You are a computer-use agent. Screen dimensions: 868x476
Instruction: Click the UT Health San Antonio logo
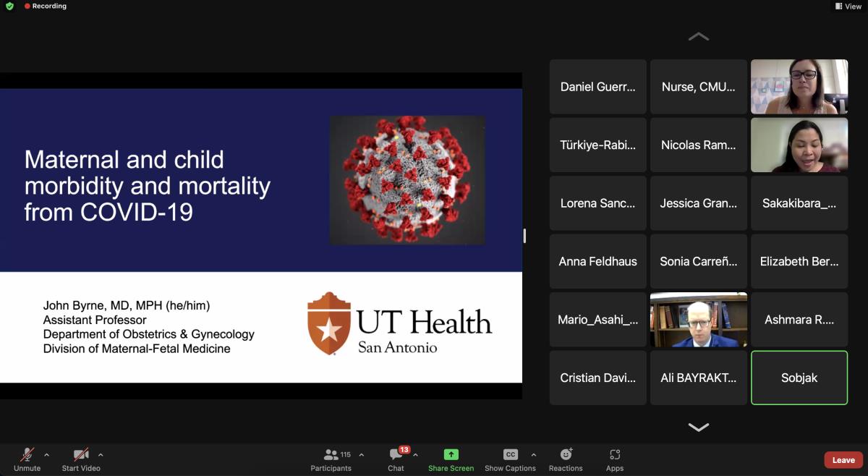[399, 323]
